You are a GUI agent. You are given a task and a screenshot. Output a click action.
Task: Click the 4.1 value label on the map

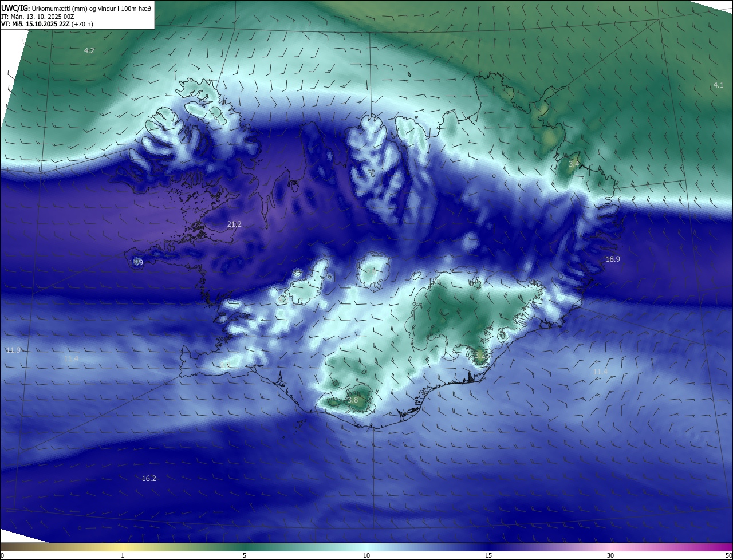point(718,85)
